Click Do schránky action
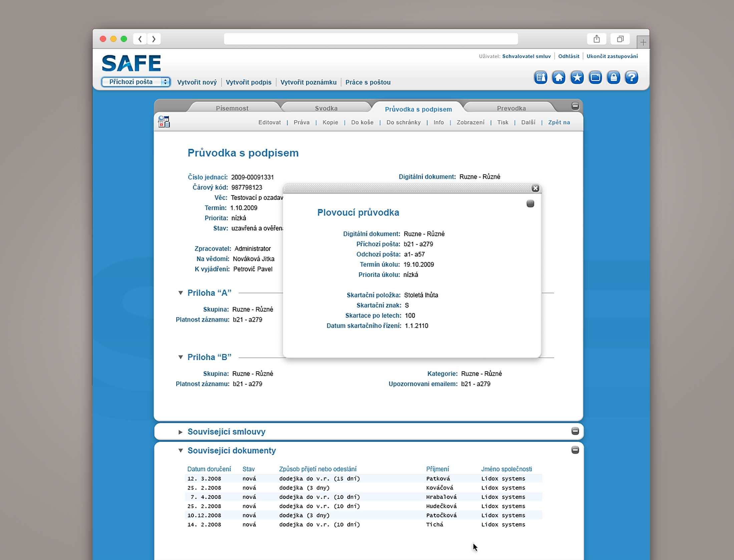This screenshot has height=560, width=734. 403,122
